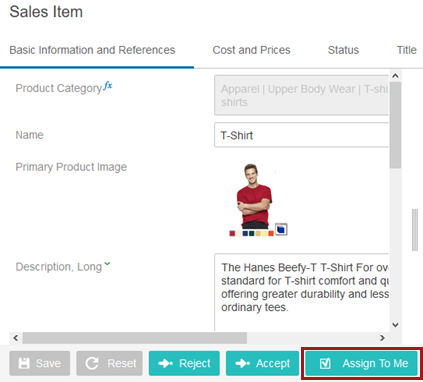423x382 pixels.
Task: Click the T-shirt primary product image thumbnail
Action: pyautogui.click(x=254, y=199)
